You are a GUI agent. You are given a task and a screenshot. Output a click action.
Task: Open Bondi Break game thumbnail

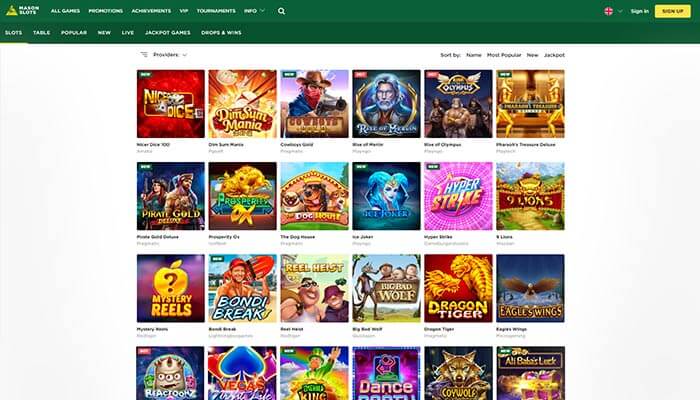point(242,288)
